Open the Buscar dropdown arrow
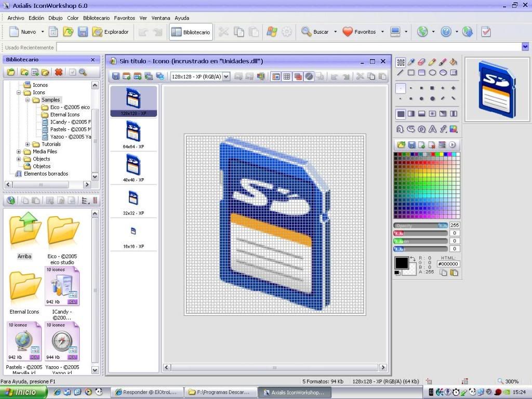The height and width of the screenshot is (399, 532). [335, 32]
